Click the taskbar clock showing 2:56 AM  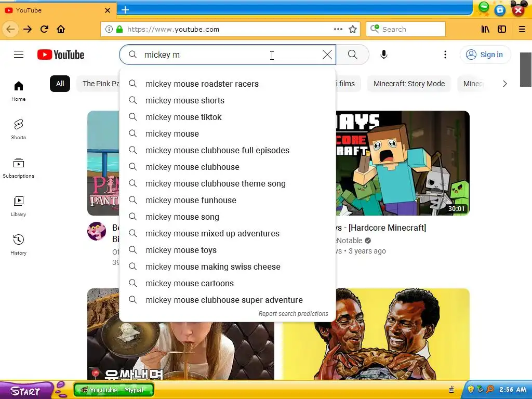pos(513,390)
